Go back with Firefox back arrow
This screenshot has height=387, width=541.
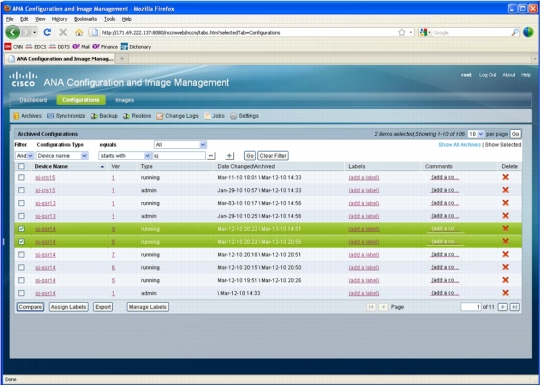(x=13, y=32)
